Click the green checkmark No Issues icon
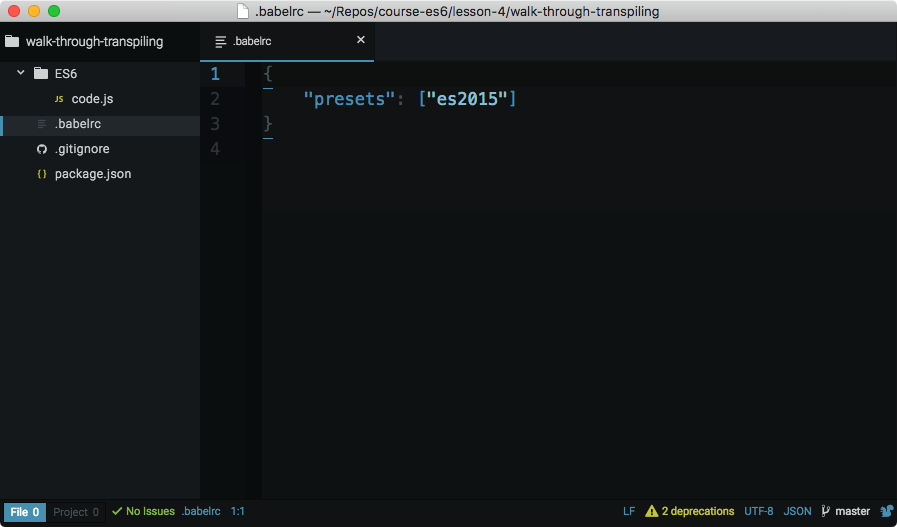Screen dimensions: 897x527 pyautogui.click(x=117, y=511)
